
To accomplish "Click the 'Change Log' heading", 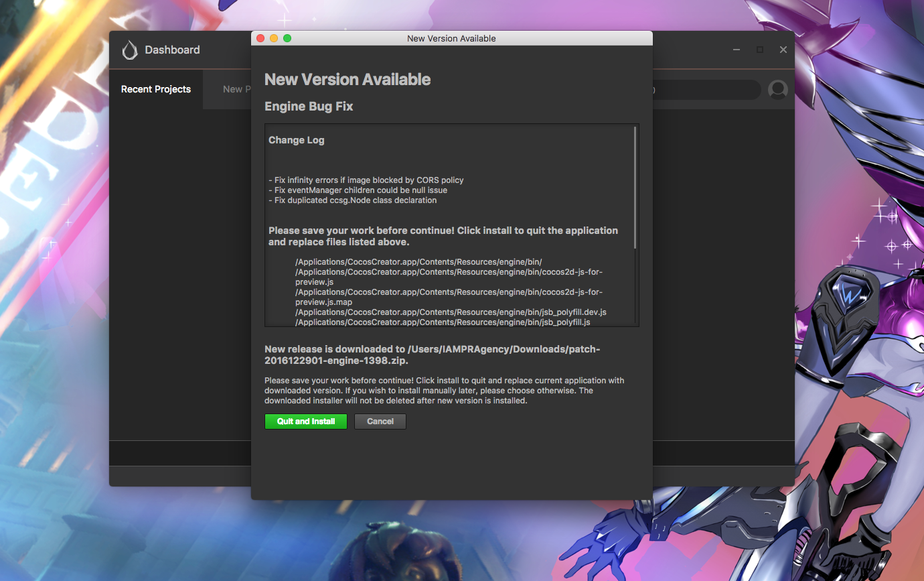I will (x=297, y=140).
